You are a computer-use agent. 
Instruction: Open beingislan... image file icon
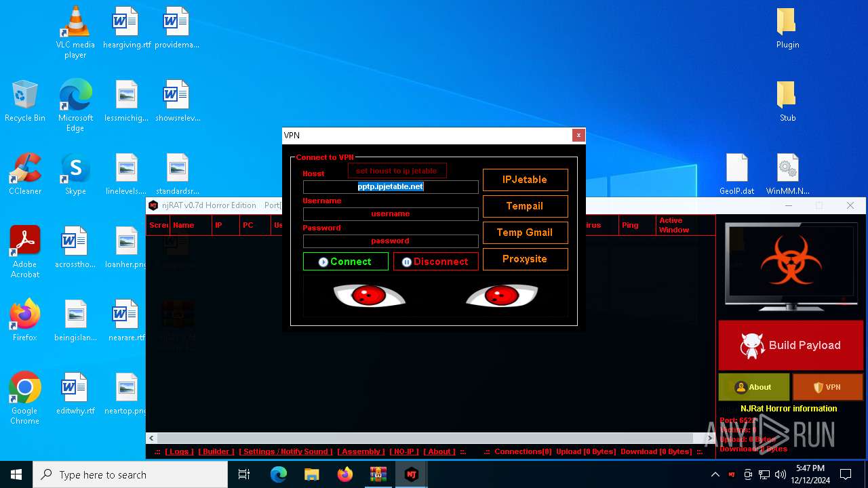click(x=75, y=321)
